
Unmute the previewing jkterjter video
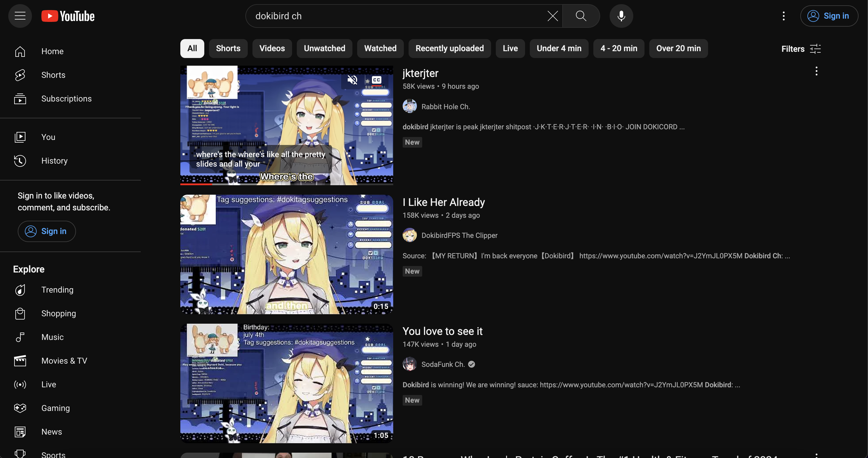pyautogui.click(x=352, y=80)
